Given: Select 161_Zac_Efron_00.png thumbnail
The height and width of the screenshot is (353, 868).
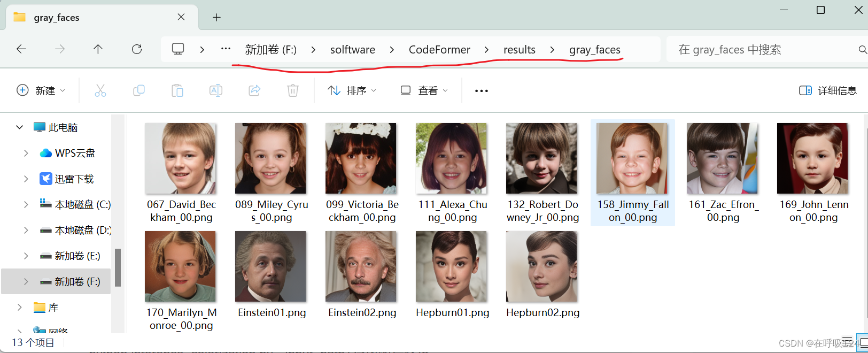Looking at the screenshot, I should pos(722,158).
